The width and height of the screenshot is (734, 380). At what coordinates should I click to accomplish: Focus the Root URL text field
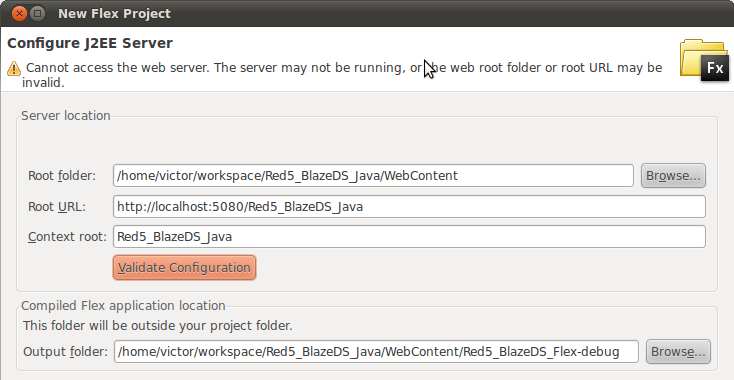click(409, 206)
